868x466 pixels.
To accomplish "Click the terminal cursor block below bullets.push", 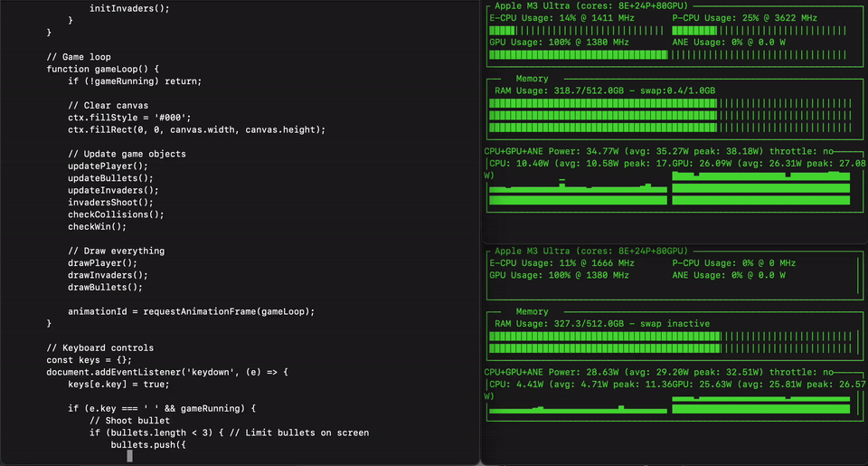I will coord(129,456).
